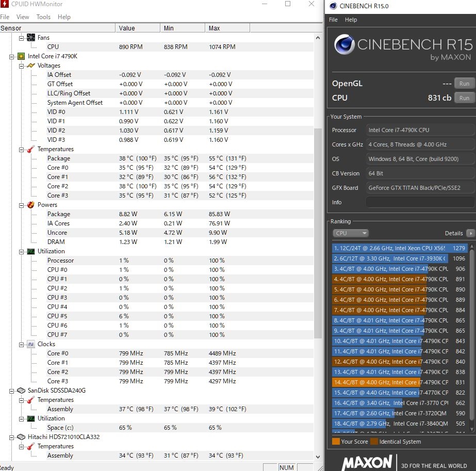The image size is (476, 471).
Task: Select the VID #0 voltage row
Action: pos(180,112)
